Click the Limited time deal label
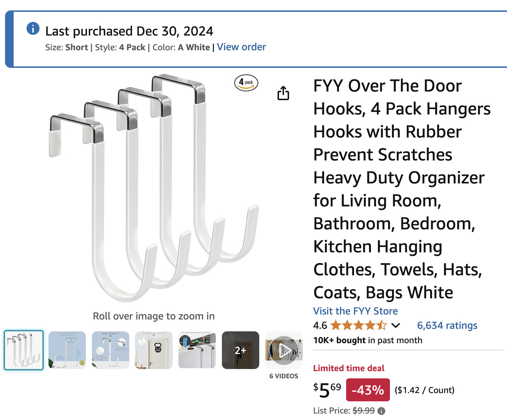Viewport: 507px width, 420px height. point(349,368)
